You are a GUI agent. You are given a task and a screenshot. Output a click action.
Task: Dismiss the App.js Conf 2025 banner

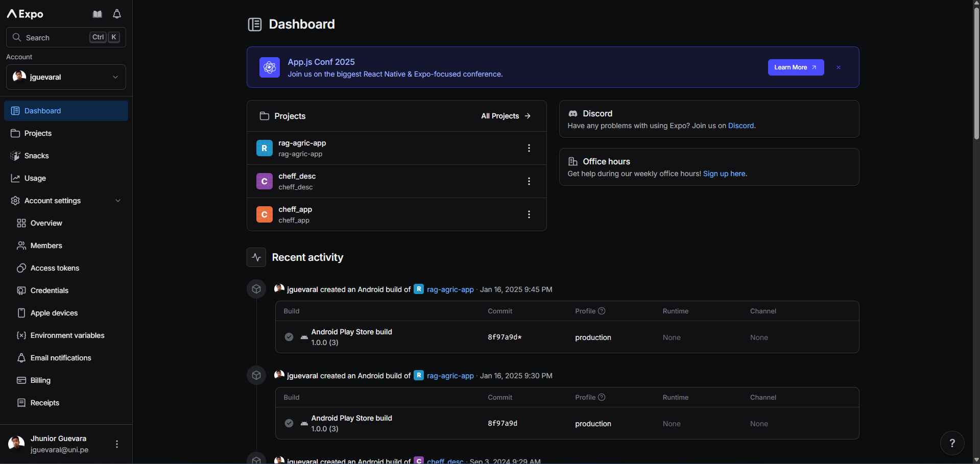tap(839, 67)
